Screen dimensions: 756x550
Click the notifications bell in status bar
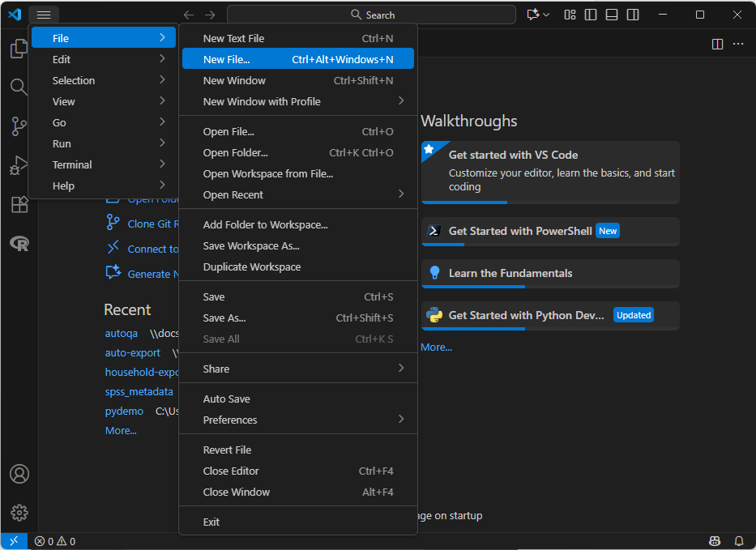(x=738, y=541)
